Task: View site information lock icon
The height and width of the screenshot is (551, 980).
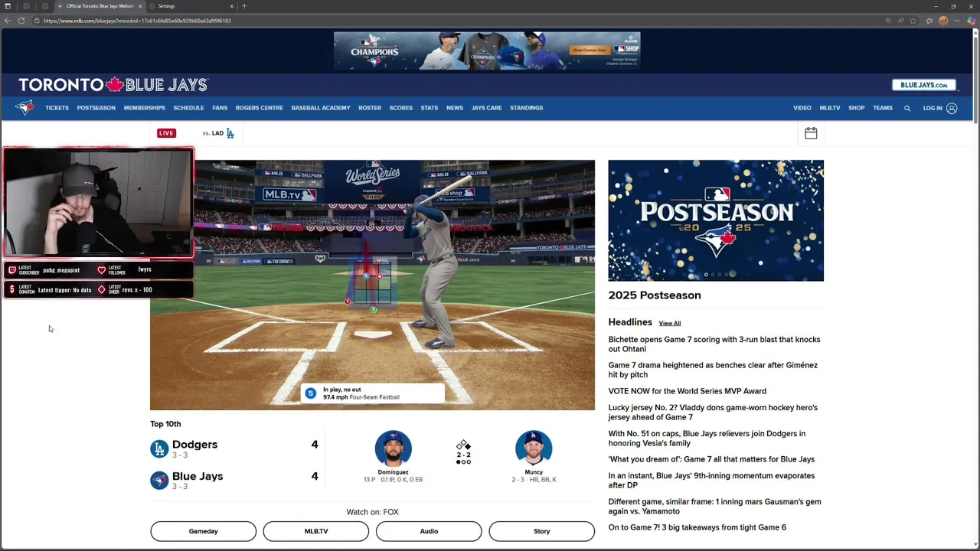Action: [37, 21]
